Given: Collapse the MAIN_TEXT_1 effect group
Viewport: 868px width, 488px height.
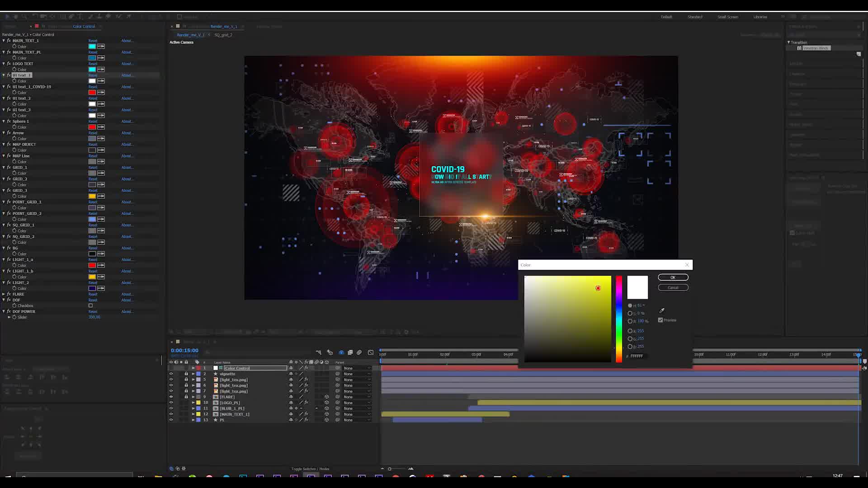Looking at the screenshot, I should (x=4, y=41).
